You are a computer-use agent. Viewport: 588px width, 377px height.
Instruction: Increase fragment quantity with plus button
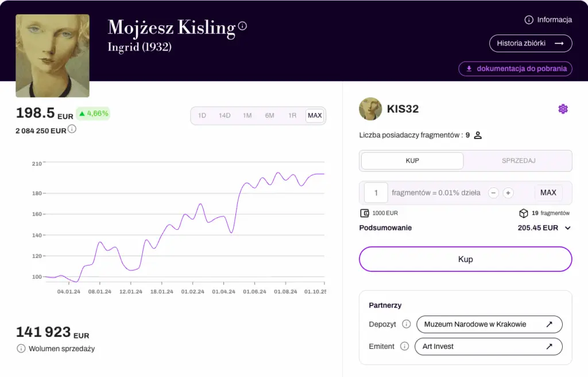coord(508,193)
